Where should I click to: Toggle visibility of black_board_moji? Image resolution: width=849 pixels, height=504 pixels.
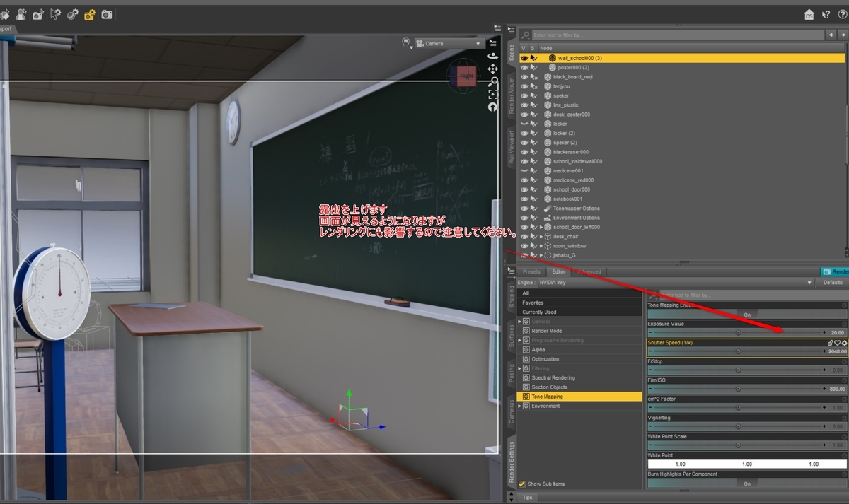524,76
